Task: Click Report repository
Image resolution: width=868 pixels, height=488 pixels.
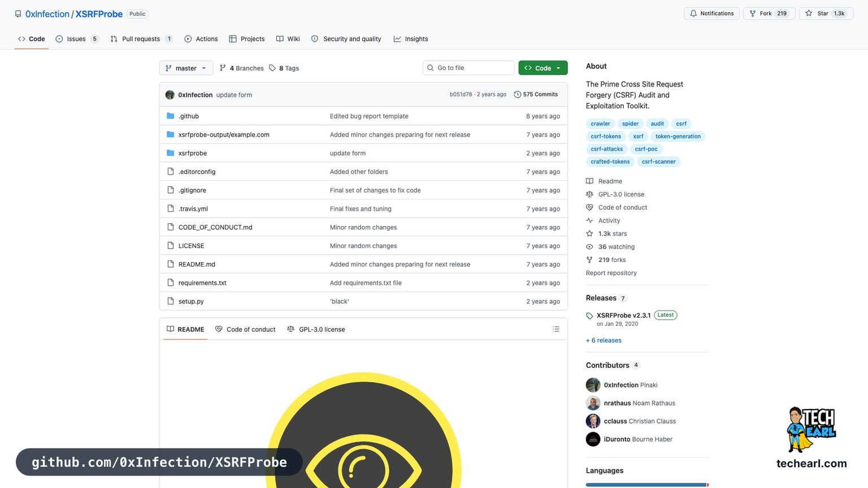Action: [x=611, y=273]
